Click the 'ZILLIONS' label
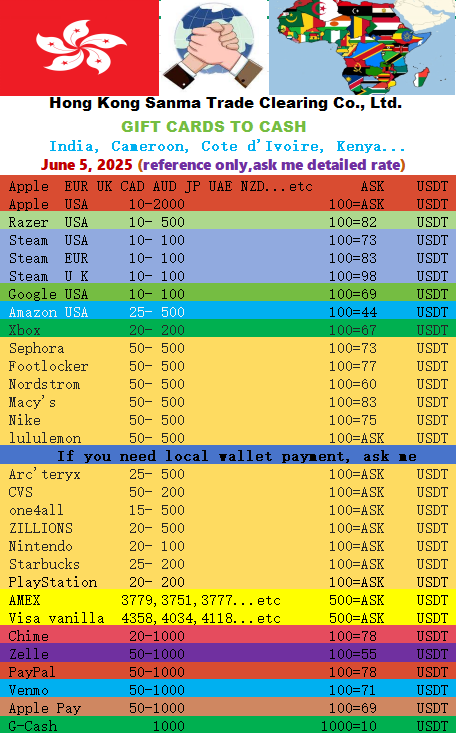 click(x=41, y=528)
